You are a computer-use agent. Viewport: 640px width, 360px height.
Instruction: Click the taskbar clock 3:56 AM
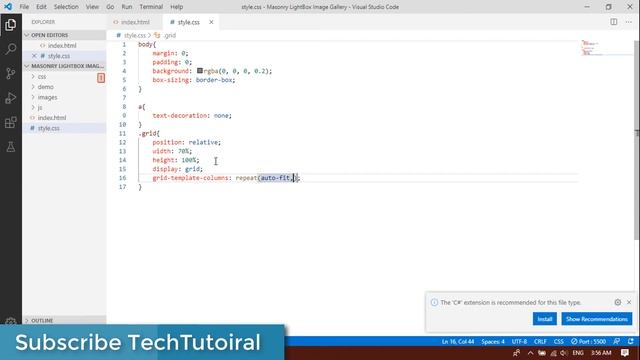(601, 353)
